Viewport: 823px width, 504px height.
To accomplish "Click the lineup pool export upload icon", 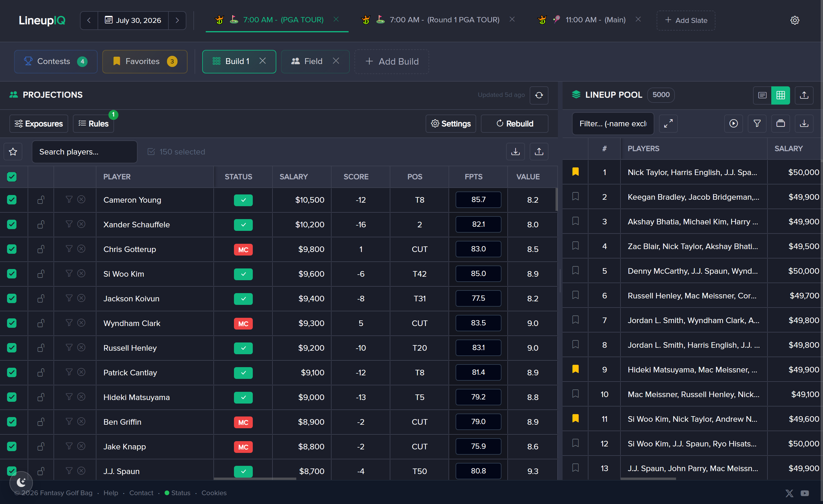I will (x=804, y=95).
